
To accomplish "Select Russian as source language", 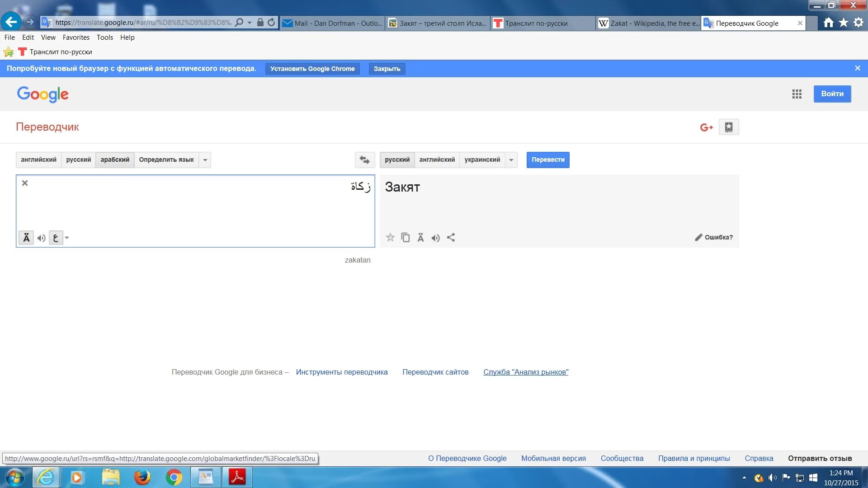I will click(78, 160).
